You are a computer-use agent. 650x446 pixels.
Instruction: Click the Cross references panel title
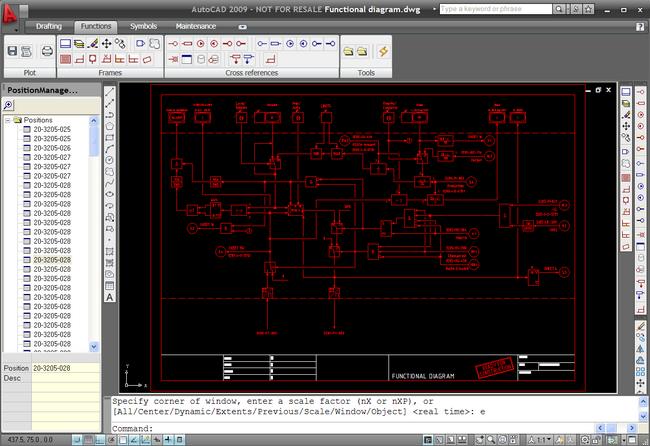click(x=252, y=73)
